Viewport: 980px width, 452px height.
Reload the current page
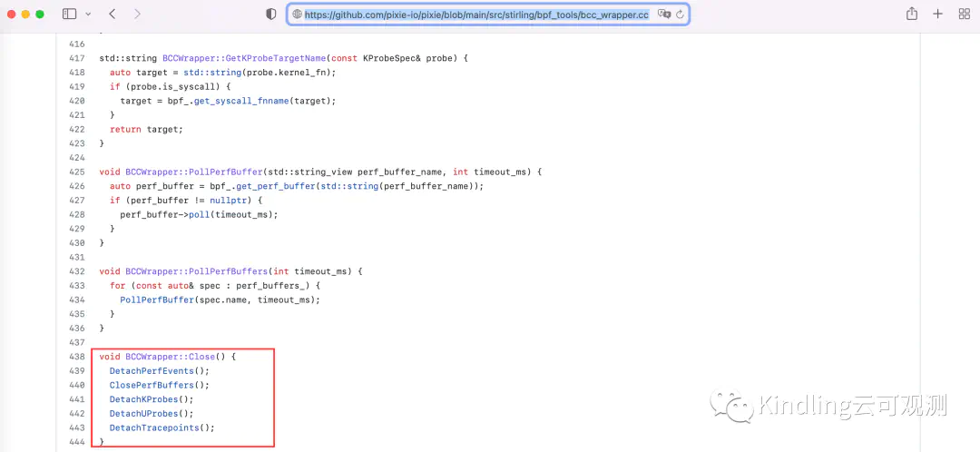tap(679, 15)
